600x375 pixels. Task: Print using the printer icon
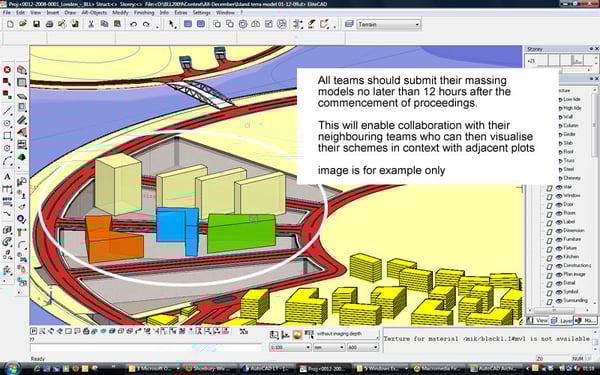pos(49,24)
